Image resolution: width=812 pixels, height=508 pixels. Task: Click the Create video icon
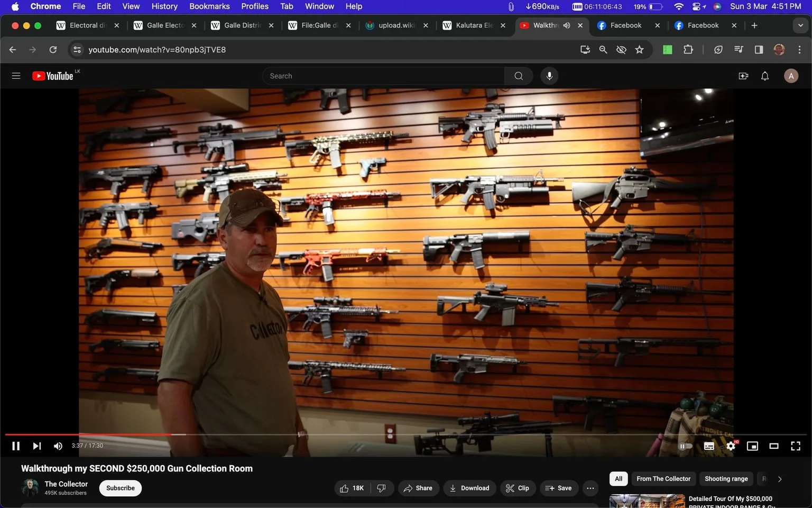click(743, 76)
